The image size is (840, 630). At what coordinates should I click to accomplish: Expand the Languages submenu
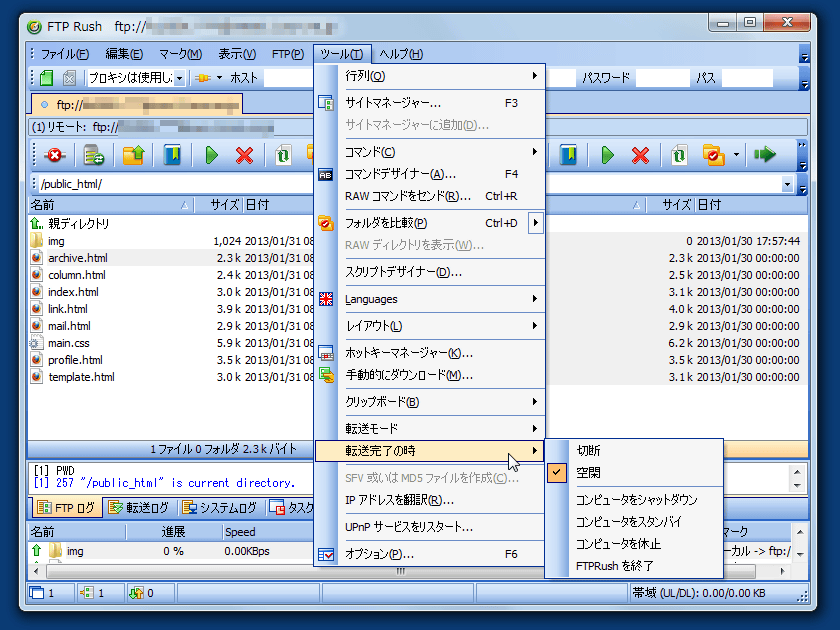(430, 299)
